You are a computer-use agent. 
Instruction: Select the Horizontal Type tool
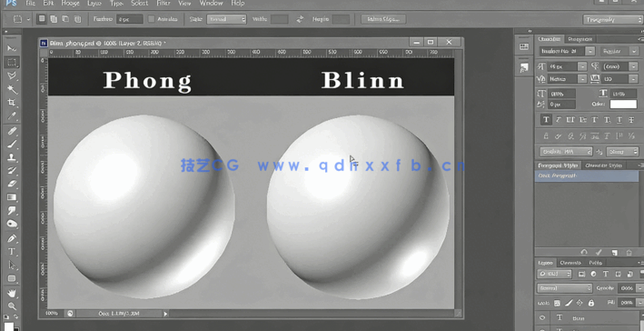click(x=12, y=252)
